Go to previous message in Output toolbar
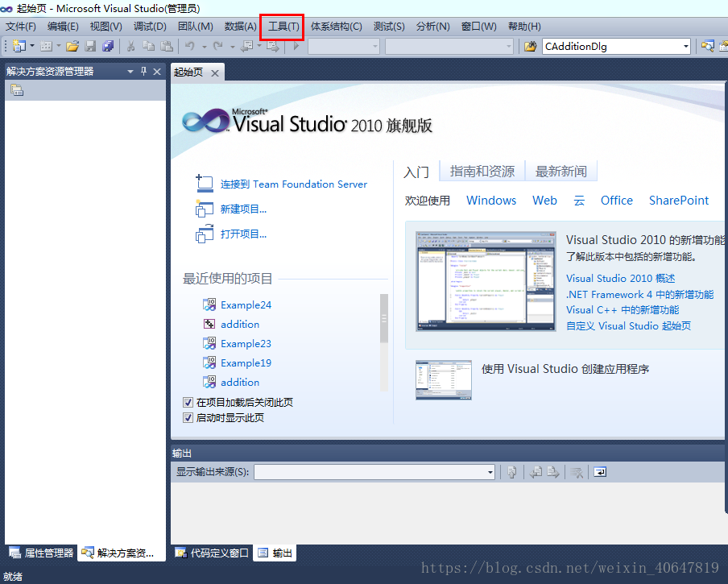This screenshot has width=728, height=584. 536,473
